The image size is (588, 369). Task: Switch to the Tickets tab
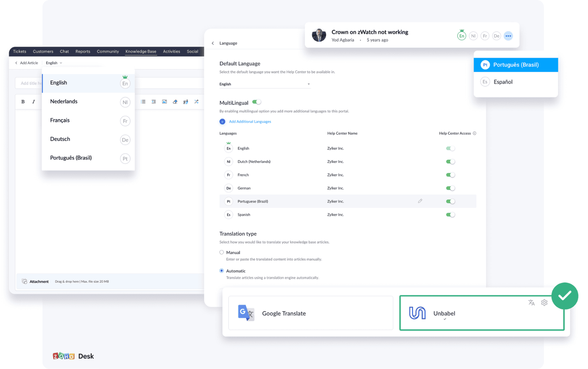point(20,51)
